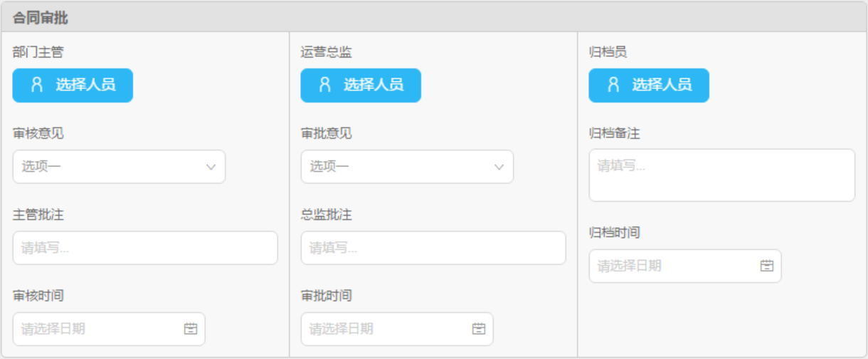The height and width of the screenshot is (359, 868).
Task: Focus the 主管批注 text field
Action: 145,248
